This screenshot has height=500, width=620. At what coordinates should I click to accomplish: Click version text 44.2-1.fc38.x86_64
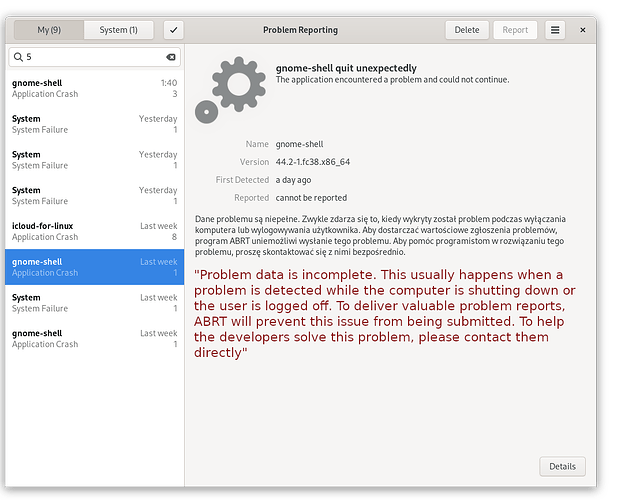click(313, 162)
